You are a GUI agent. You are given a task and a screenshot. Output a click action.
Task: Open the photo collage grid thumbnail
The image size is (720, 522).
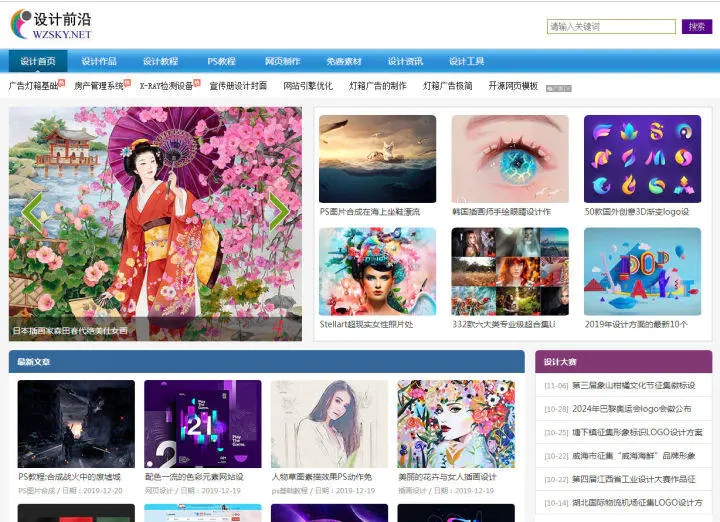click(x=510, y=271)
